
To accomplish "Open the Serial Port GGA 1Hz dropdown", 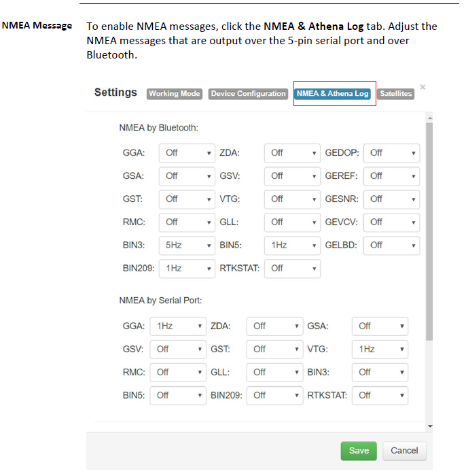I will pos(178,326).
